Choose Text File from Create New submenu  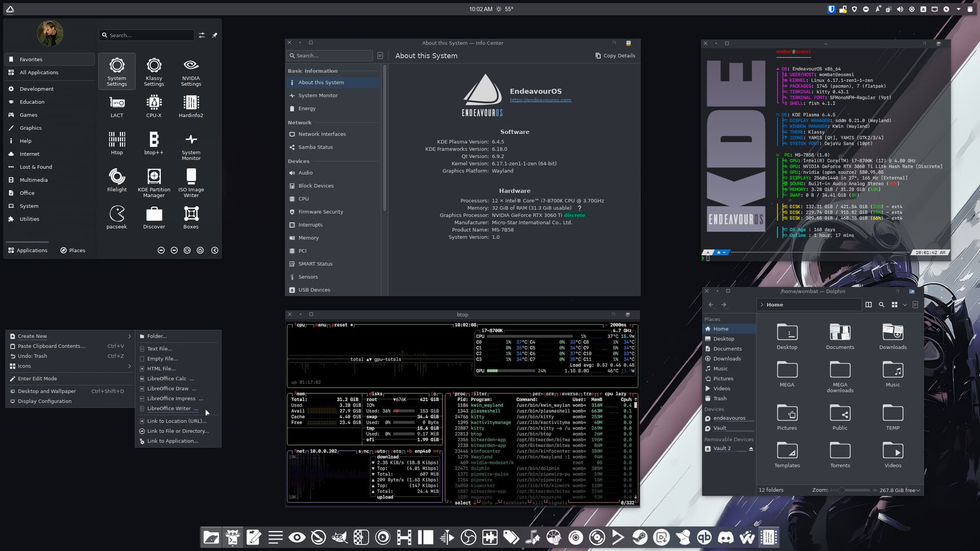coord(159,348)
